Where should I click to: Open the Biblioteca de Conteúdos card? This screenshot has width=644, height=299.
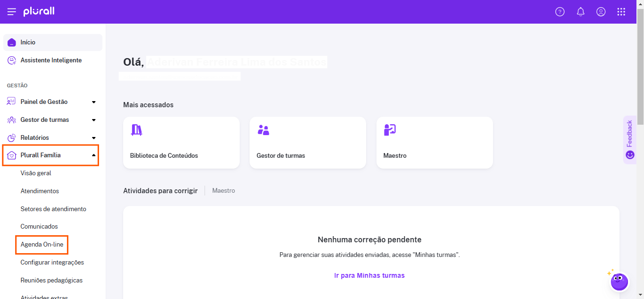(181, 143)
